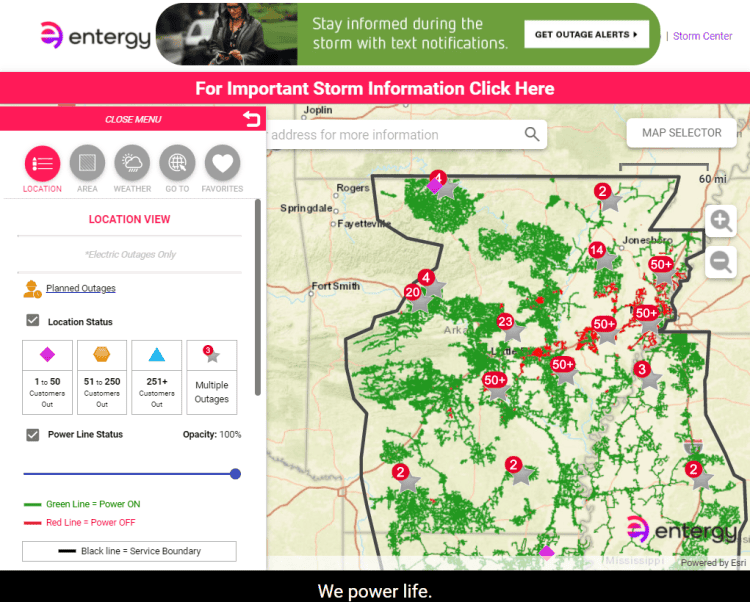This screenshot has width=750, height=602.
Task: Zoom in on the map
Action: coord(721,221)
